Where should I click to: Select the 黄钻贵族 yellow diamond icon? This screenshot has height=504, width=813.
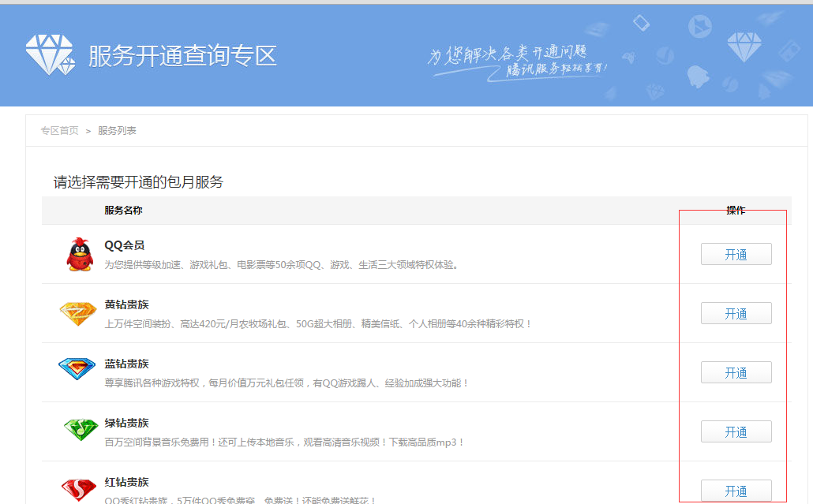click(77, 312)
